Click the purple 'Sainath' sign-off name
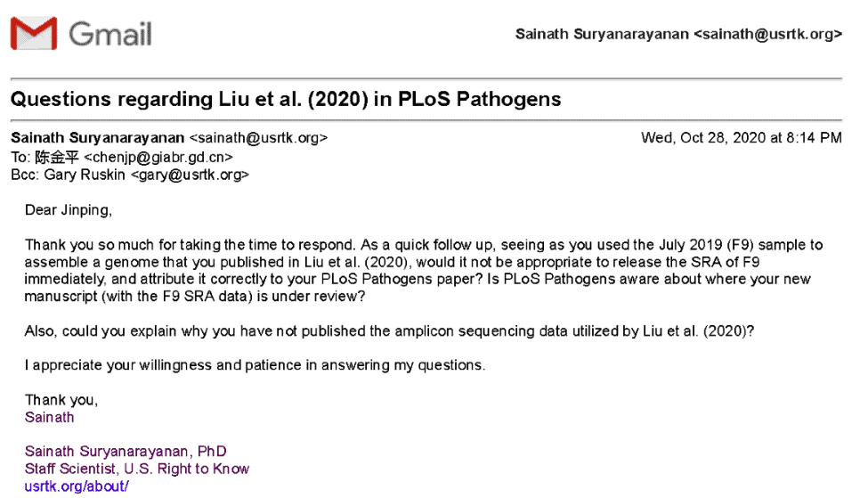Image resolution: width=868 pixels, height=498 pixels. click(x=50, y=417)
